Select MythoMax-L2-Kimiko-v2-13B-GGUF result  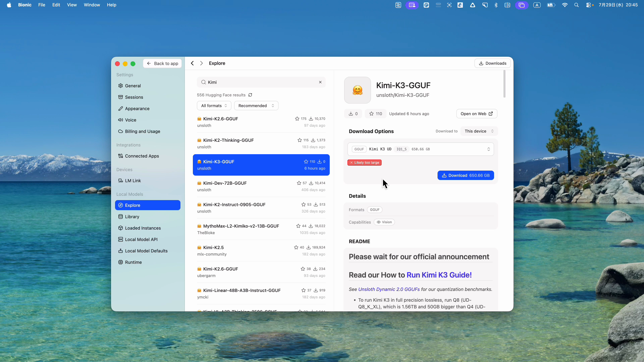coord(261,229)
